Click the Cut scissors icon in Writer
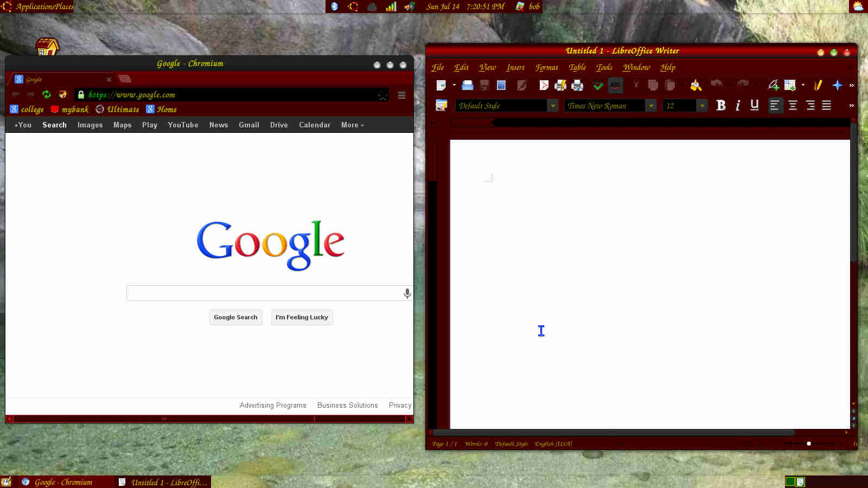 pos(636,85)
